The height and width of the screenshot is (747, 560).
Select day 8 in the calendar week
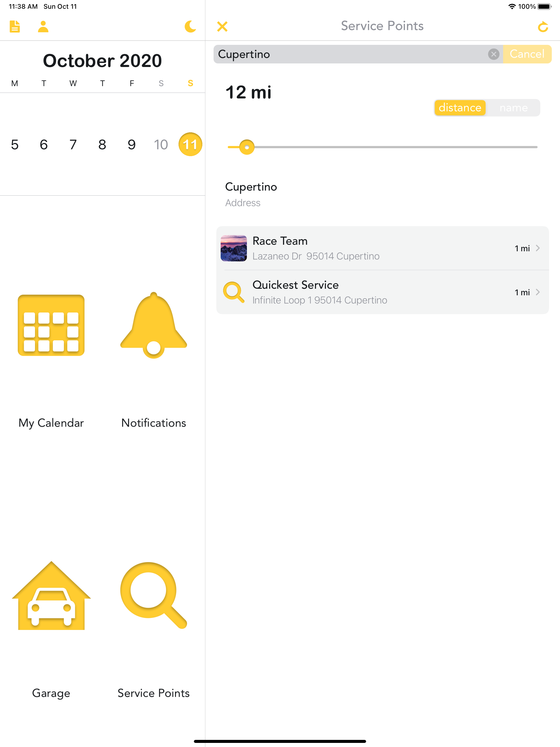(x=102, y=145)
